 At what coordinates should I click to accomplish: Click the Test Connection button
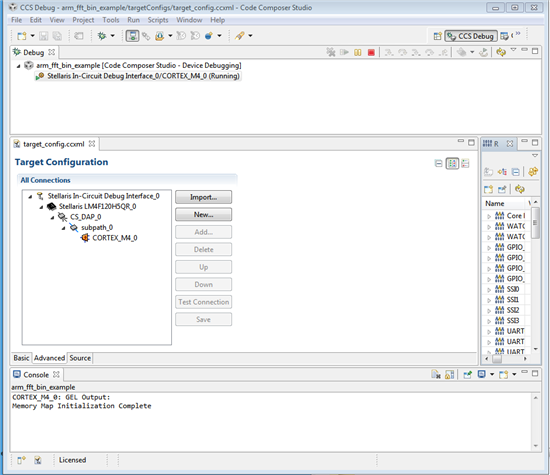203,302
